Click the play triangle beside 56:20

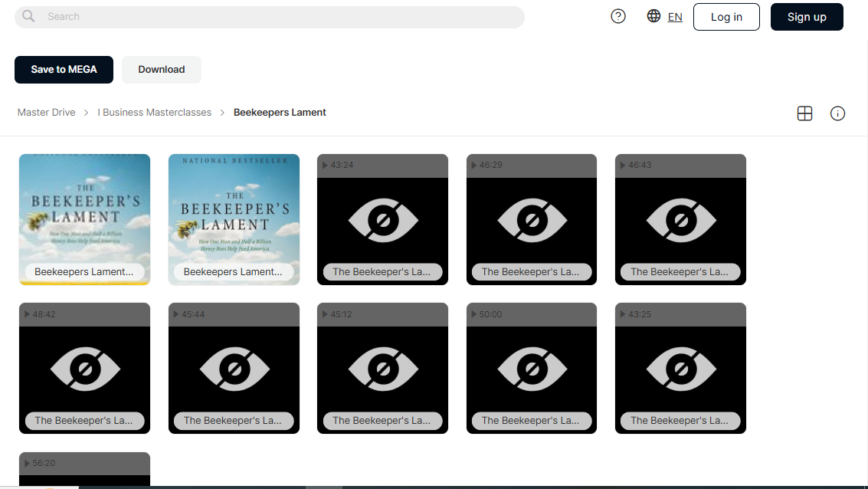click(x=27, y=463)
